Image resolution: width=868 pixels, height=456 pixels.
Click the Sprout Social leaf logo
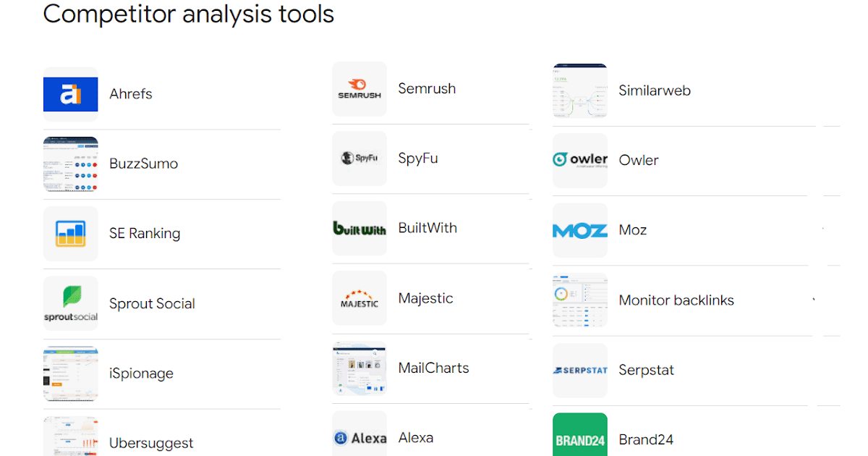tap(70, 303)
